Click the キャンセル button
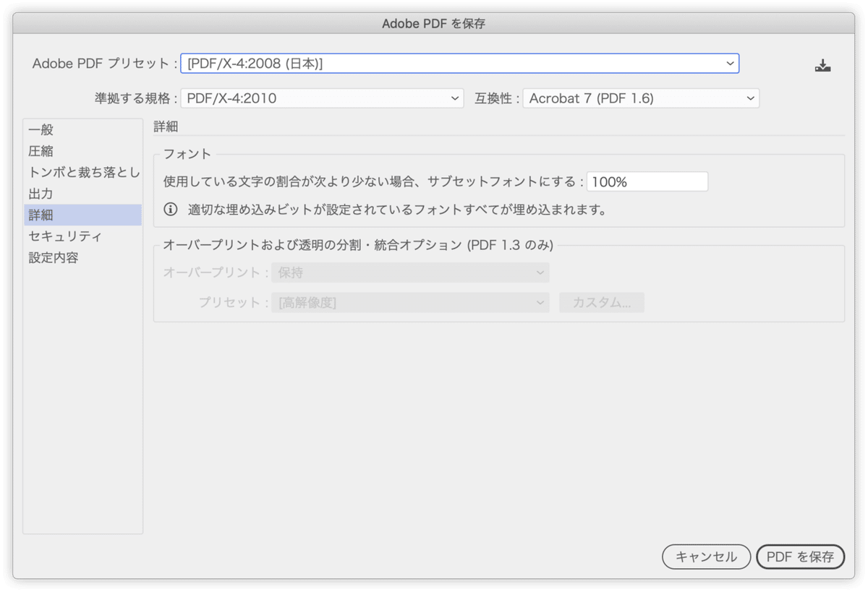The image size is (868, 592). pos(706,557)
